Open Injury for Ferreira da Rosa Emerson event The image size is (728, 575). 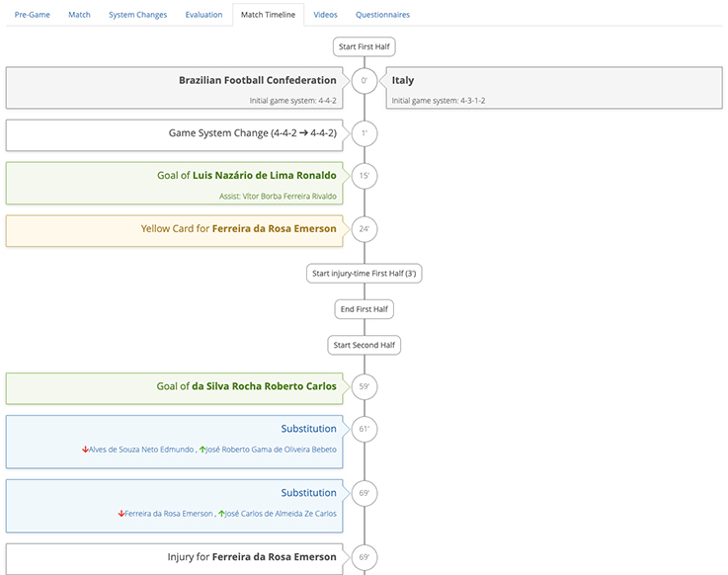[x=174, y=559]
